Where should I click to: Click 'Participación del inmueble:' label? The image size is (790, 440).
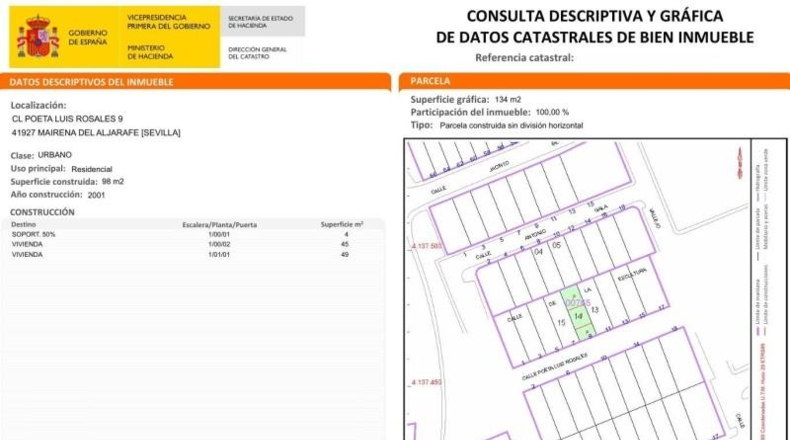coord(471,112)
